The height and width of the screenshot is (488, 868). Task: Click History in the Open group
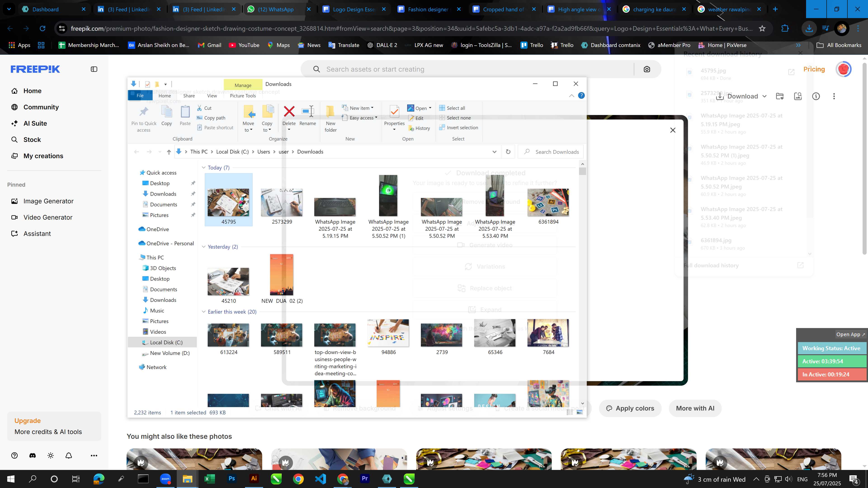coord(419,128)
